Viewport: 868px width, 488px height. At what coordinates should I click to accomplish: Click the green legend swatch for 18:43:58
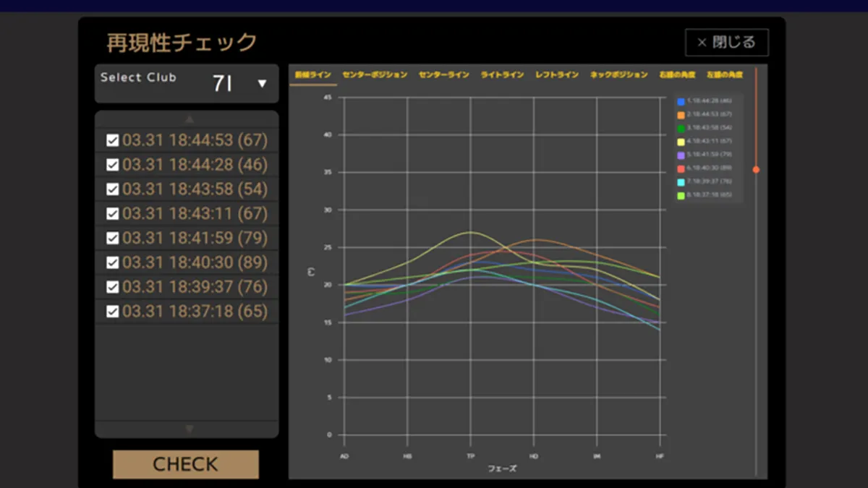click(x=681, y=128)
